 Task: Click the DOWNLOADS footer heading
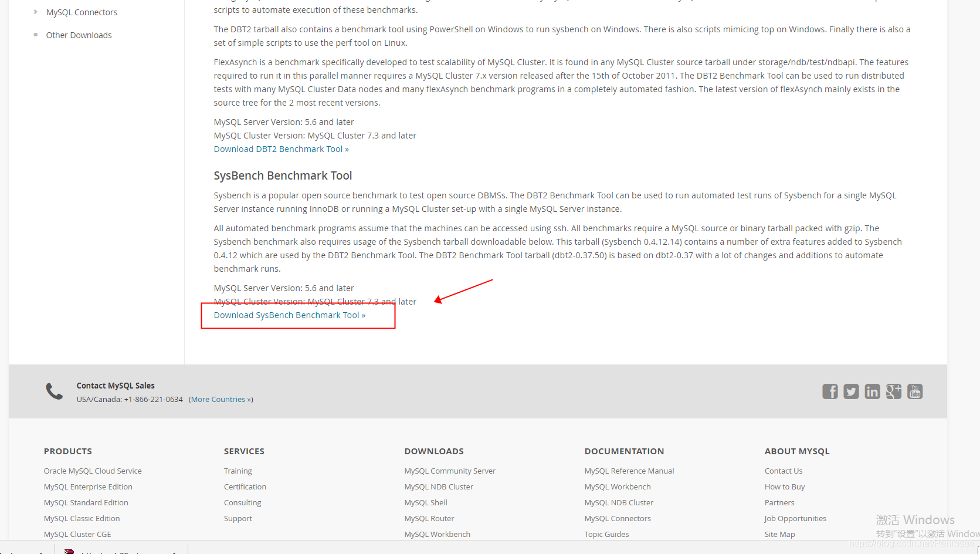click(434, 451)
